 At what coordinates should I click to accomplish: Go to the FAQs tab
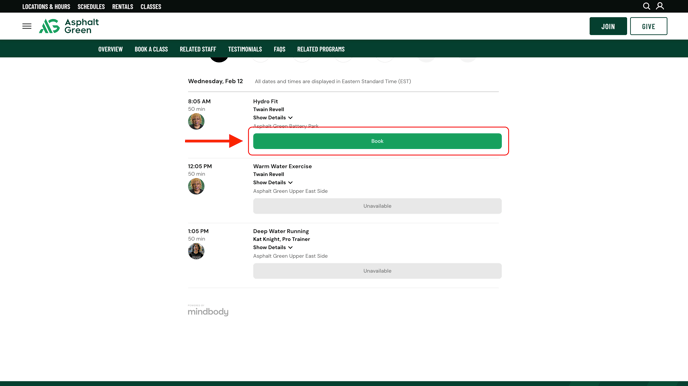280,49
